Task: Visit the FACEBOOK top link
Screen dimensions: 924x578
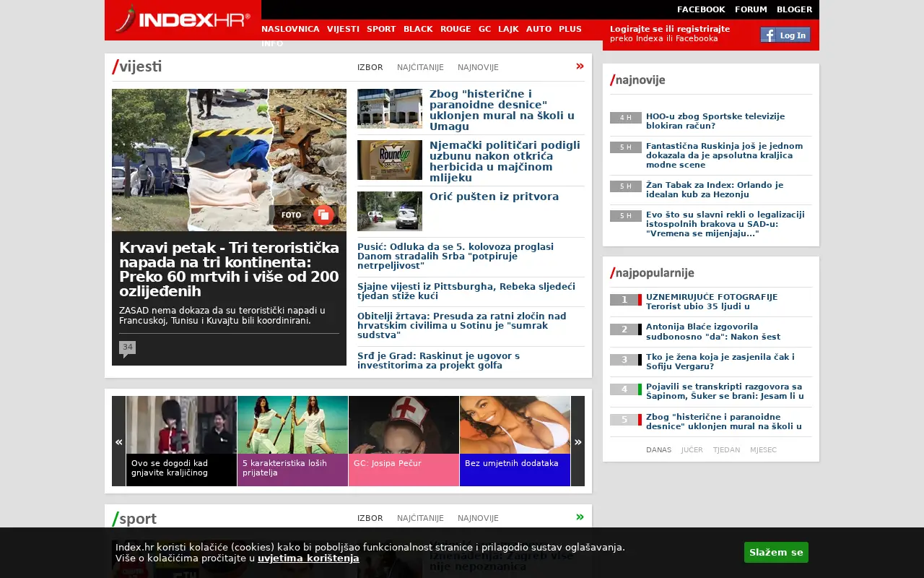Action: pos(701,9)
